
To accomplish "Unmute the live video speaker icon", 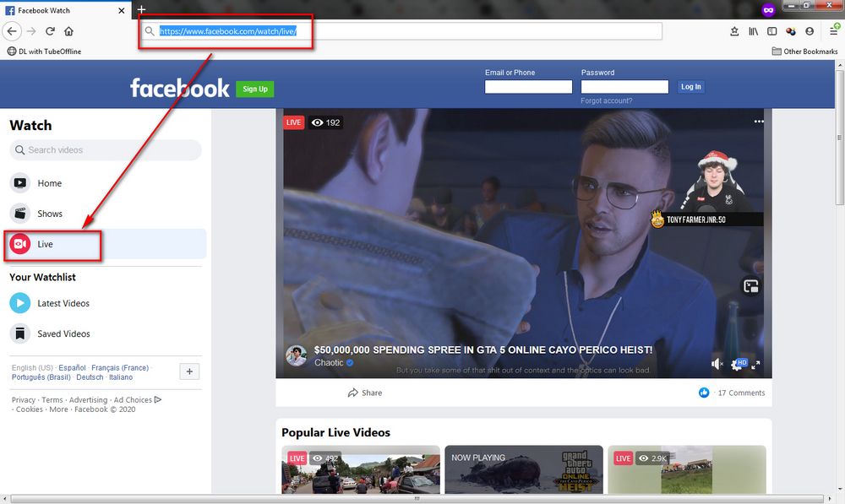I will [x=717, y=365].
